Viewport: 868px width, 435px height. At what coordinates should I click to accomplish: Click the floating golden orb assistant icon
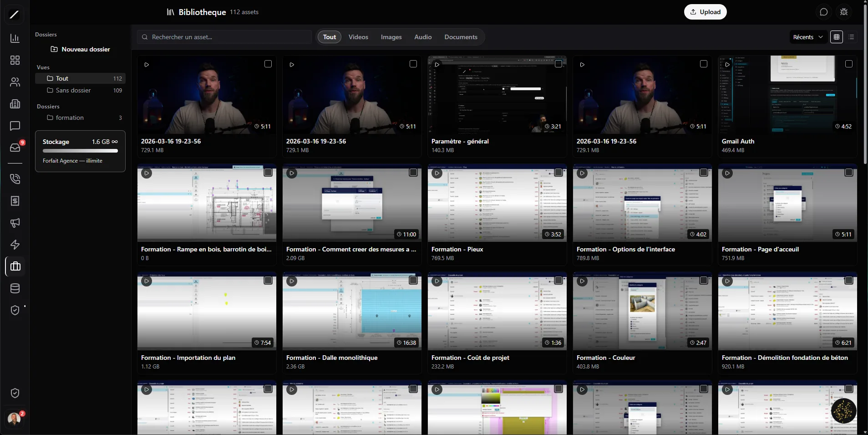[x=843, y=411]
